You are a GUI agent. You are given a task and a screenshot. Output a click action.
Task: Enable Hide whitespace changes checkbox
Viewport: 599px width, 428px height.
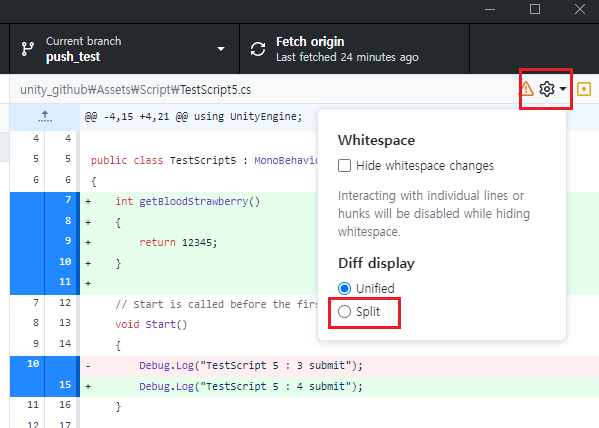click(x=344, y=166)
